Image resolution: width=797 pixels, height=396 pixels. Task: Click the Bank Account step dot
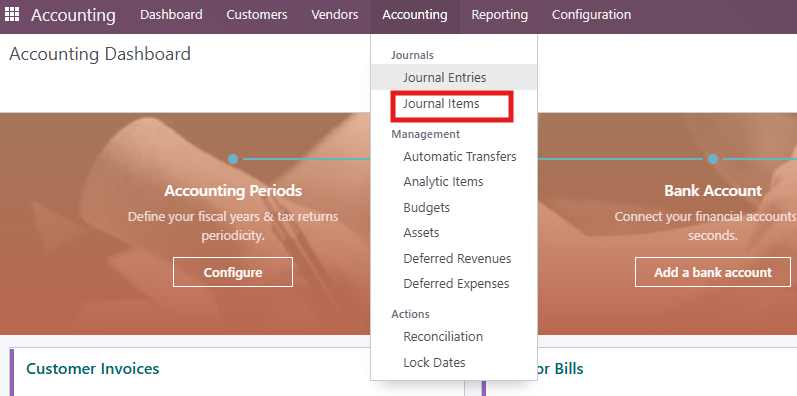click(x=713, y=159)
